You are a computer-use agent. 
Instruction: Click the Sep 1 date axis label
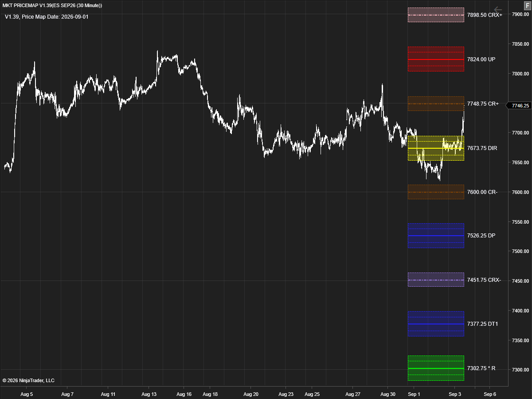pos(414,394)
